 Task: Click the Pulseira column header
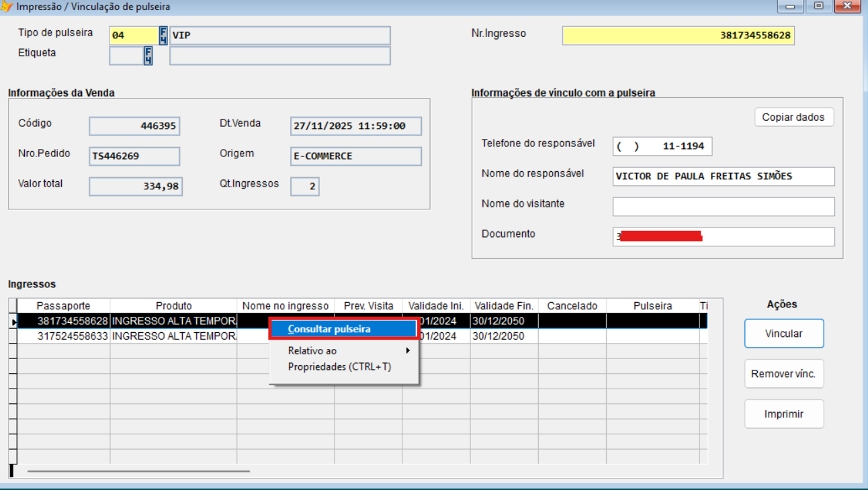click(x=652, y=306)
